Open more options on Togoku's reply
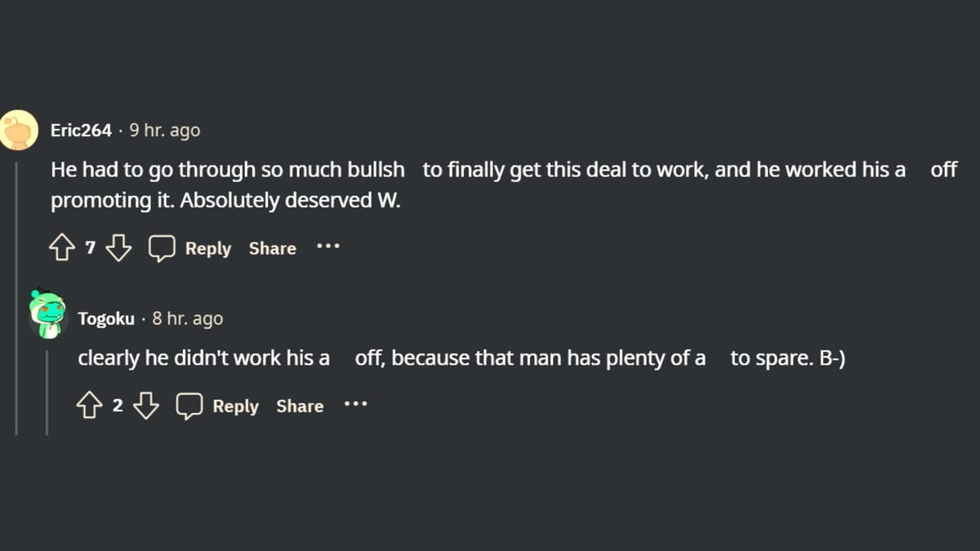 point(355,404)
